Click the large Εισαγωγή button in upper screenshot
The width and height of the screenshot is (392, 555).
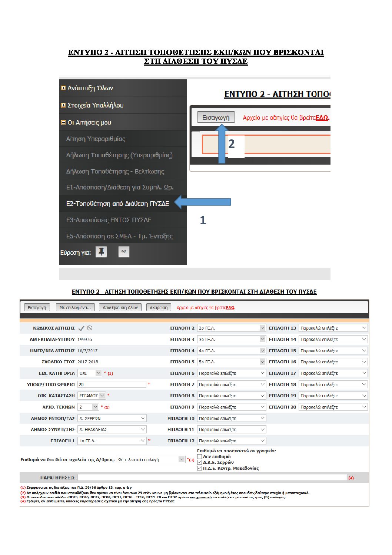(216, 118)
